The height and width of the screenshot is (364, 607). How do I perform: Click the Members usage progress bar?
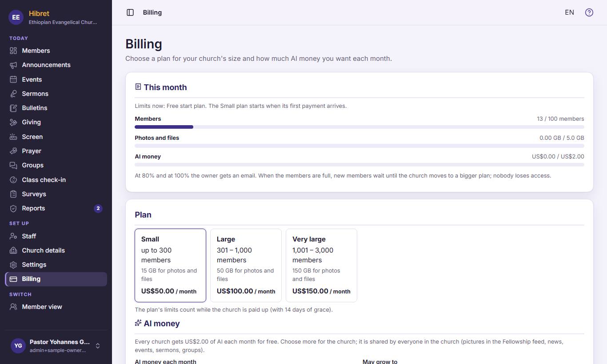[359, 127]
